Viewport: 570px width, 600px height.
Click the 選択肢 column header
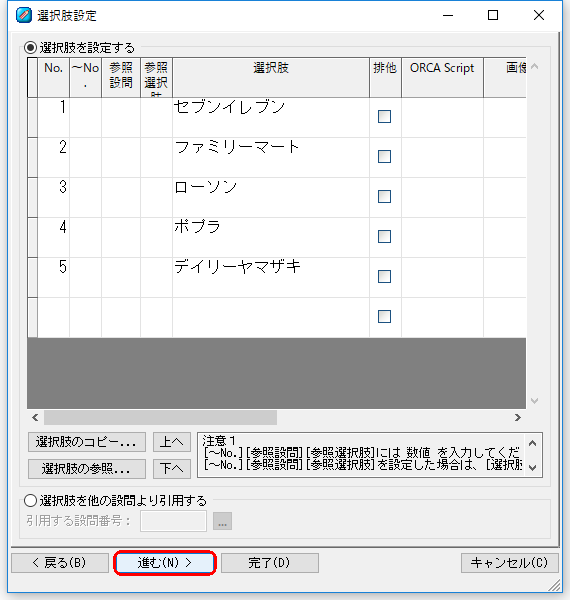coord(271,78)
